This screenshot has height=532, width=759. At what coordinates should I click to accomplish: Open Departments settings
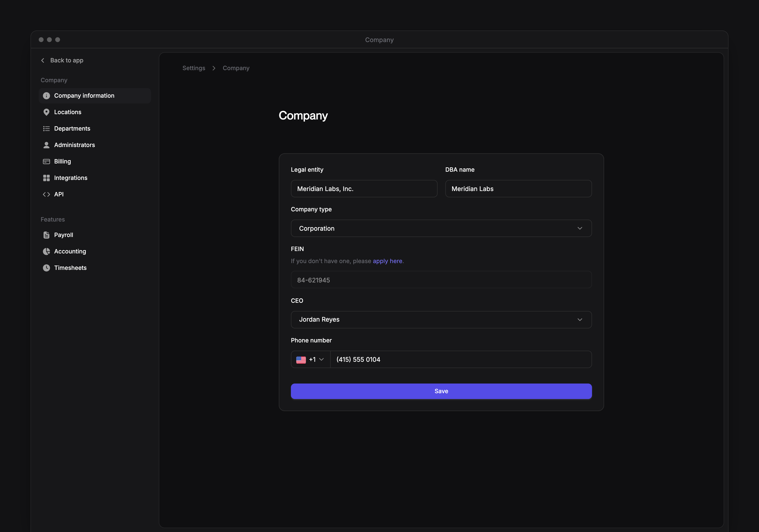point(95,129)
